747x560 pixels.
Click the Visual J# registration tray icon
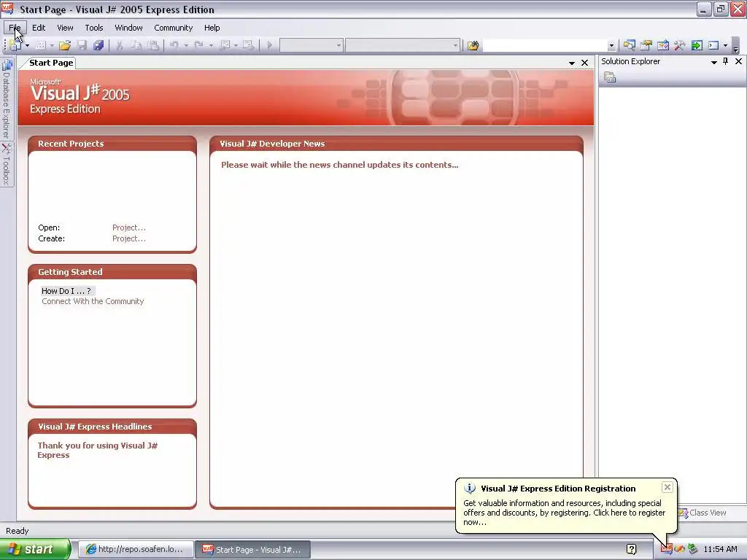666,550
